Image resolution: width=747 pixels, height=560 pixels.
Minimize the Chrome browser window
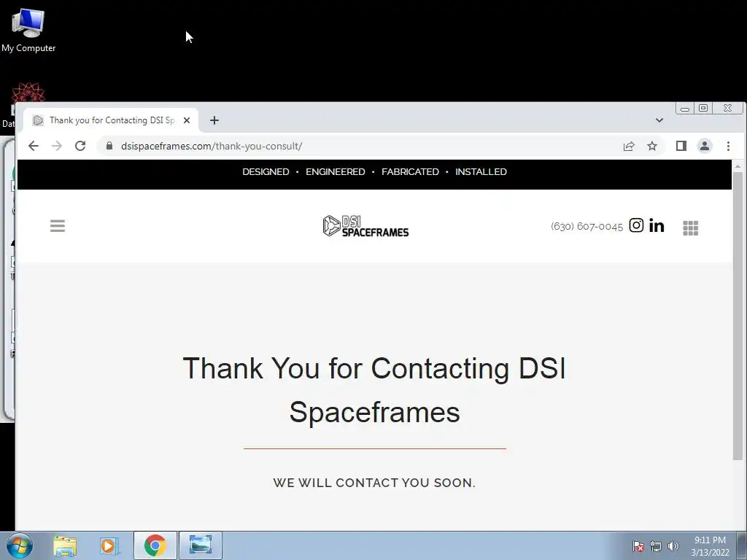click(x=685, y=109)
